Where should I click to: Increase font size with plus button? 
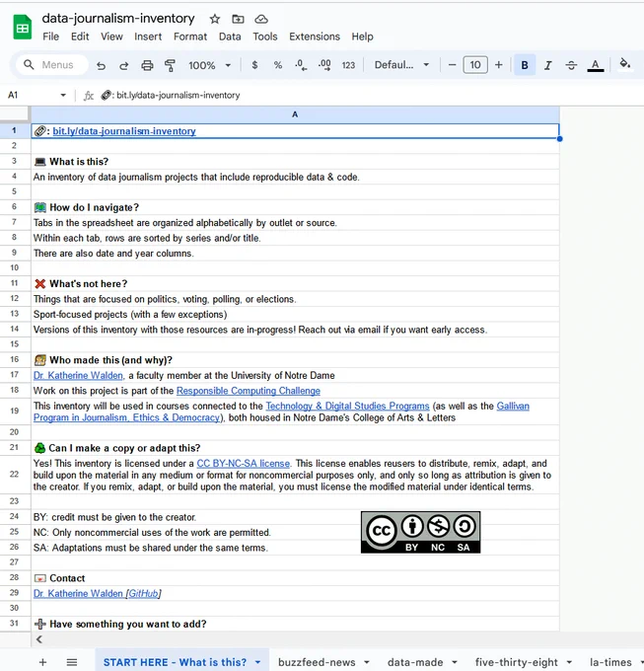[499, 65]
